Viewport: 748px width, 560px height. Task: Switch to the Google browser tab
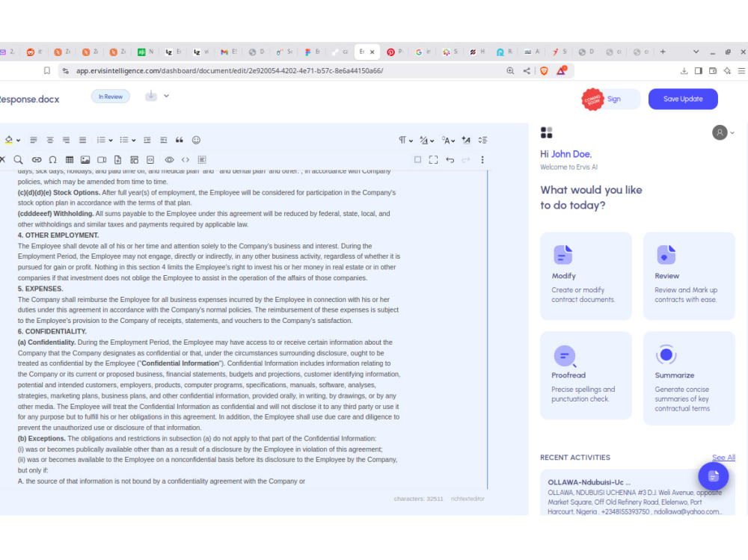pyautogui.click(x=423, y=52)
